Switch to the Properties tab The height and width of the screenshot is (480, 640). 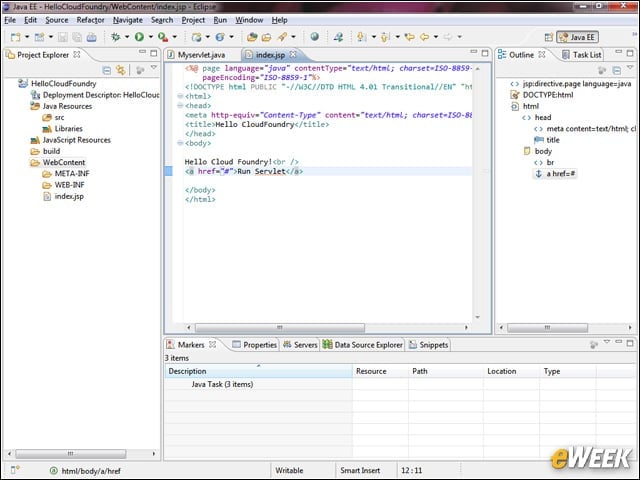pos(254,345)
